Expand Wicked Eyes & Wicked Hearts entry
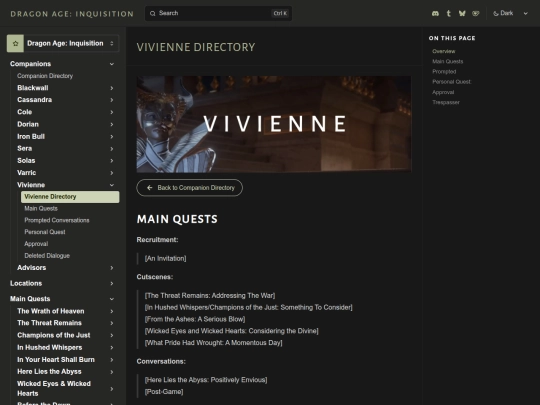 [112, 389]
